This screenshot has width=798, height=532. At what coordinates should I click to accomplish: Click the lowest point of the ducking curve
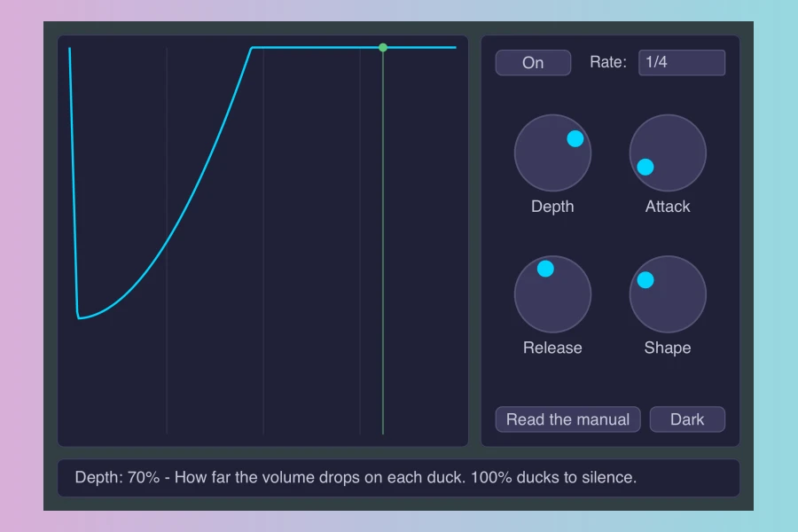click(79, 317)
